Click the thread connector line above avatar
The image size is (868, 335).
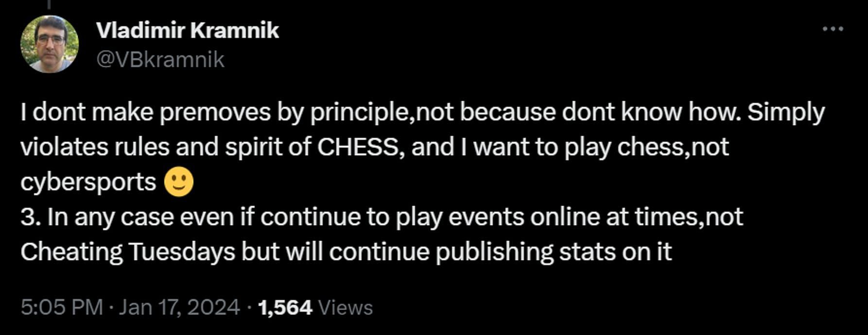point(49,4)
